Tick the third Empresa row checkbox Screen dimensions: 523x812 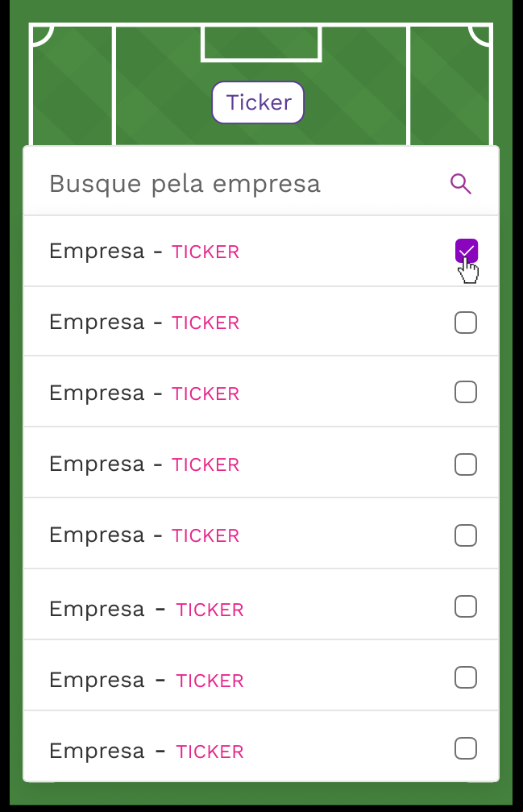[466, 392]
